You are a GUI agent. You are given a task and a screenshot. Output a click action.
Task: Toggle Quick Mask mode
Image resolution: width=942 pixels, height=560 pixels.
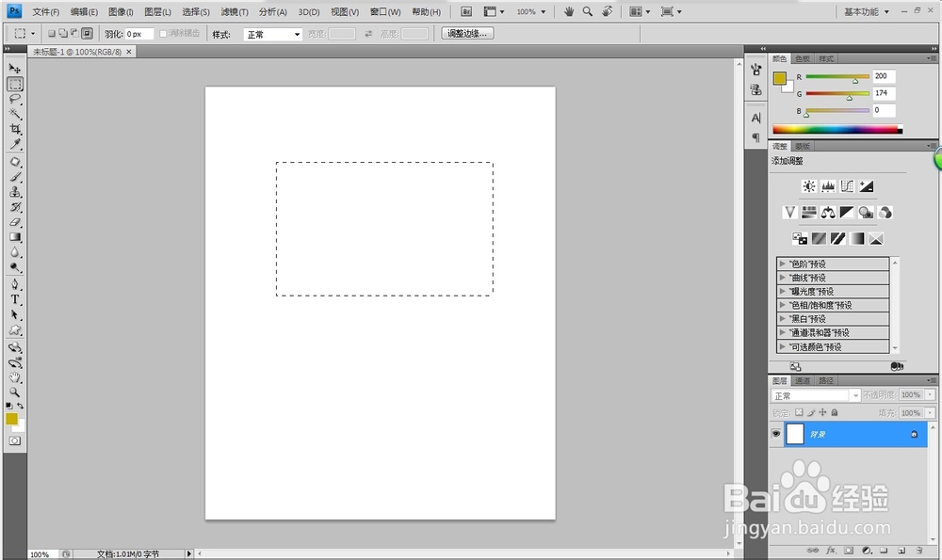15,440
